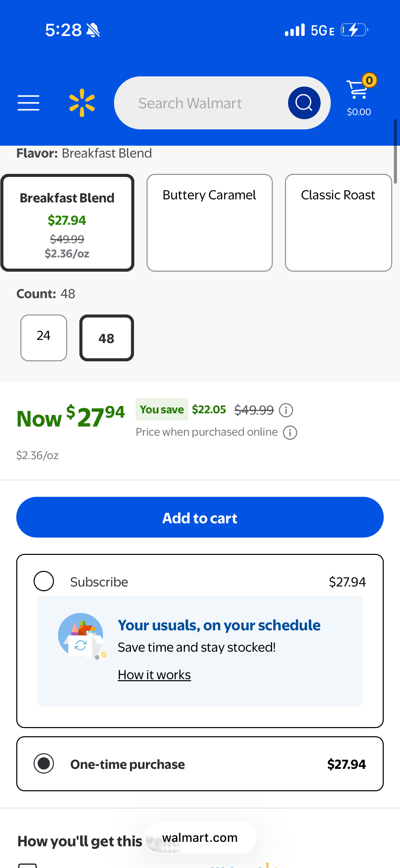Tap the subscription box illustration icon
The width and height of the screenshot is (400, 868).
[81, 636]
